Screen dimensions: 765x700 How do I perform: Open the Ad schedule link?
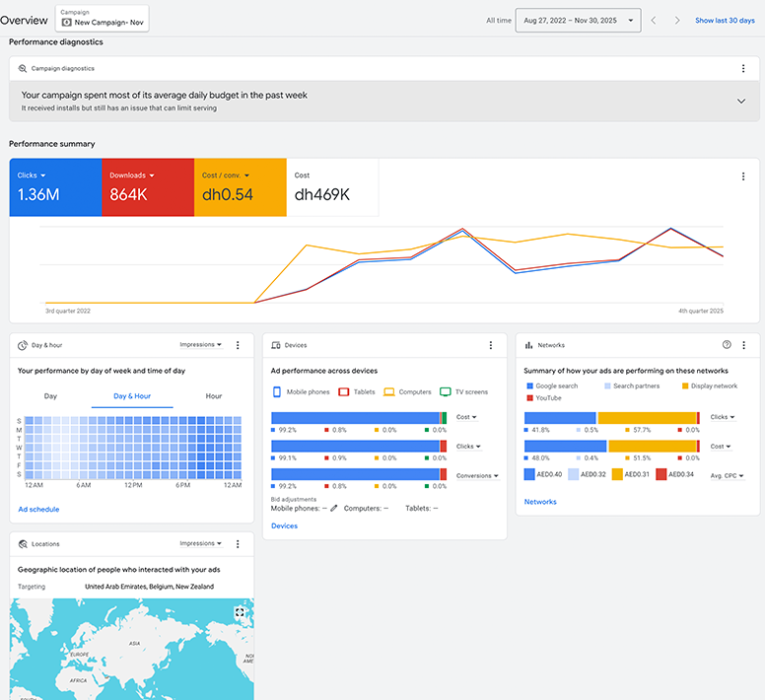coord(38,510)
